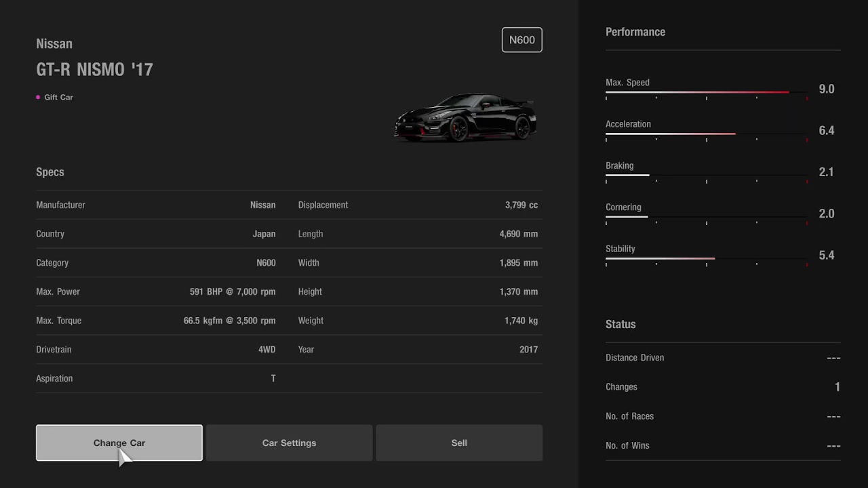Click the Category value N600
This screenshot has height=488, width=868.
[x=266, y=263]
